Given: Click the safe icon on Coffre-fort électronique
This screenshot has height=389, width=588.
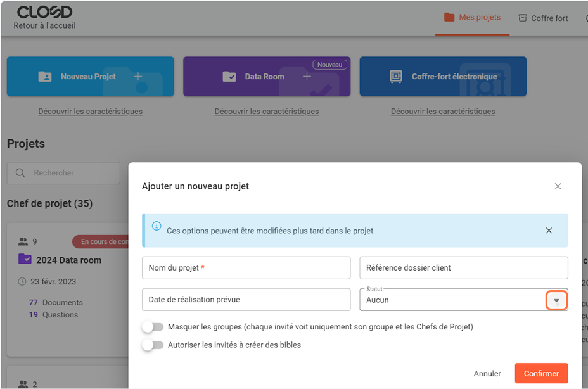Looking at the screenshot, I should (396, 77).
